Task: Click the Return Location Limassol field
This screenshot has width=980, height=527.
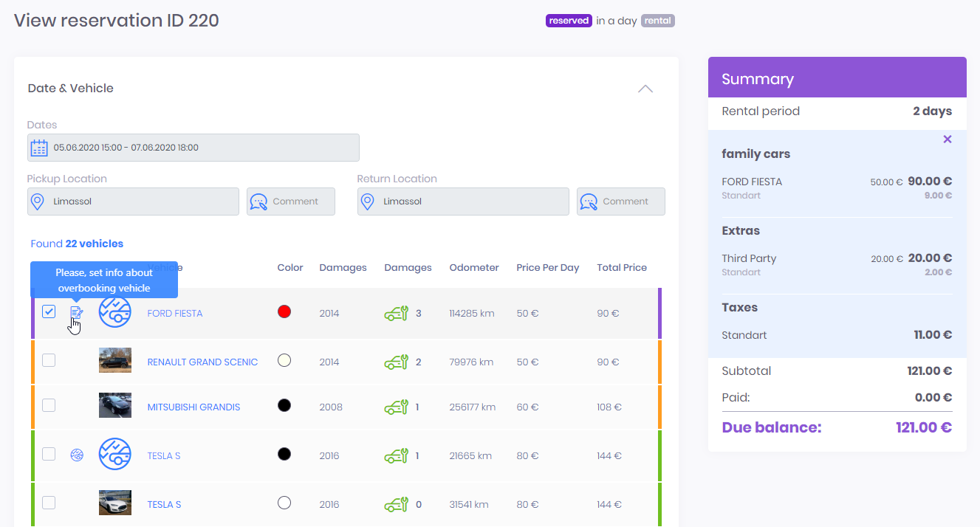Action: 463,201
